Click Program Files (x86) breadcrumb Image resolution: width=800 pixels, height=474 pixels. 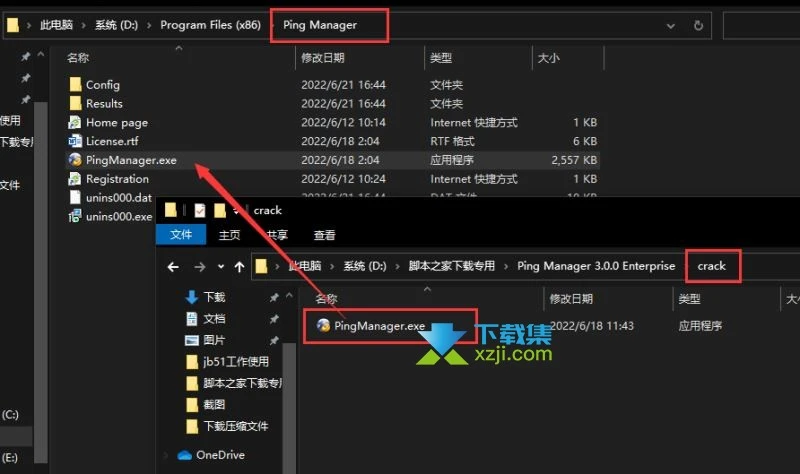(210, 25)
